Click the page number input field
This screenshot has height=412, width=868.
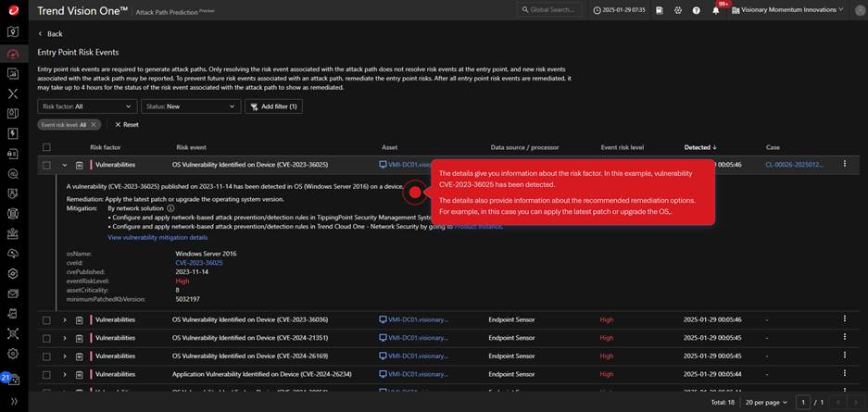[x=802, y=402]
